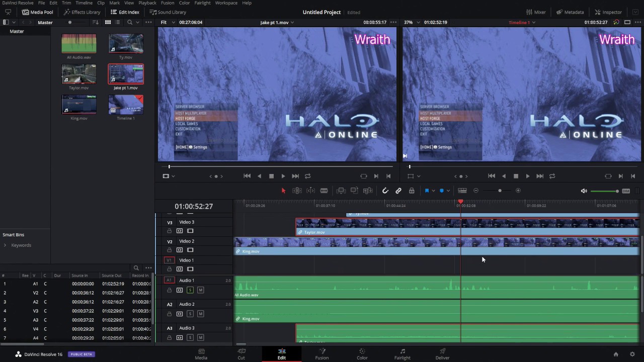Image resolution: width=644 pixels, height=362 pixels.
Task: Switch to the Color page tab
Action: [362, 354]
